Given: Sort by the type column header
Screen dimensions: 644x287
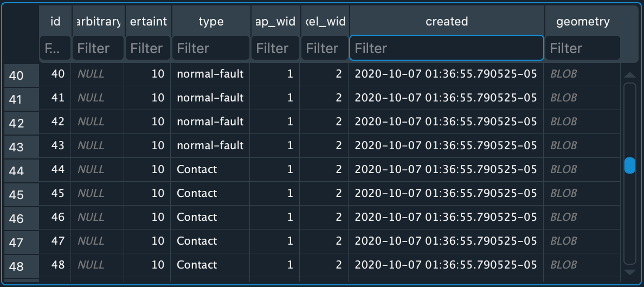Looking at the screenshot, I should click(x=211, y=22).
